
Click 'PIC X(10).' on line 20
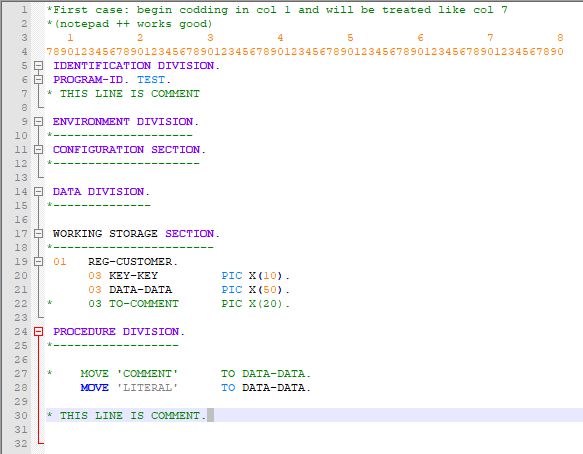[255, 276]
